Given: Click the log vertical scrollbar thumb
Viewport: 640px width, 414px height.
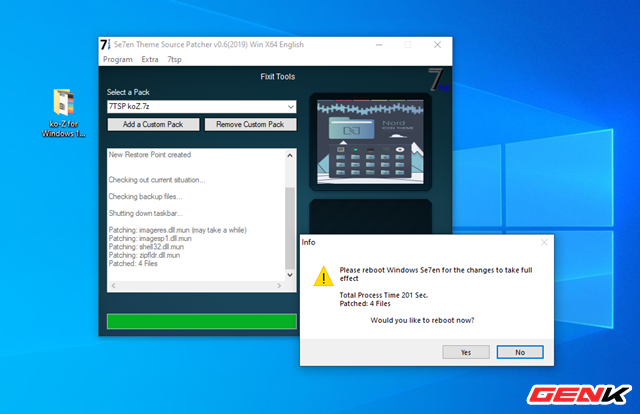Looking at the screenshot, I should click(x=290, y=228).
